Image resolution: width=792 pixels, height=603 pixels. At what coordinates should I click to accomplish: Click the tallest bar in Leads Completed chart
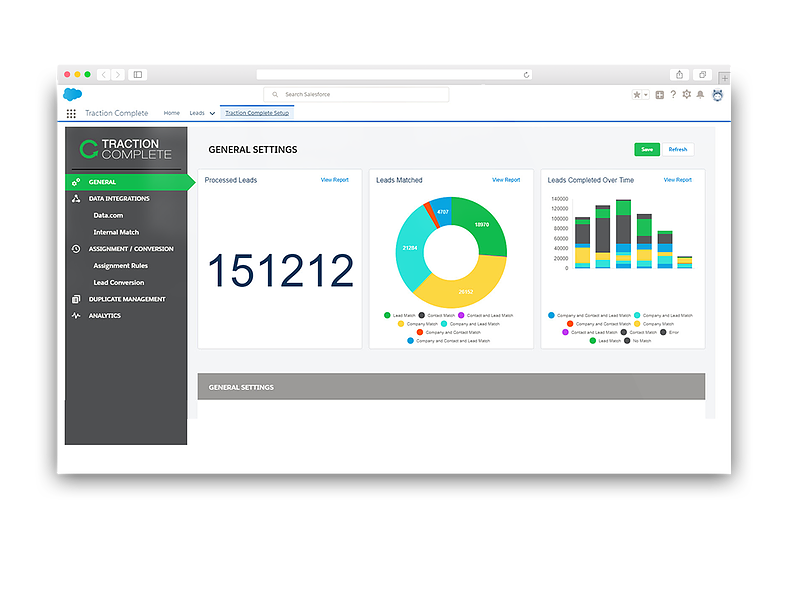623,234
